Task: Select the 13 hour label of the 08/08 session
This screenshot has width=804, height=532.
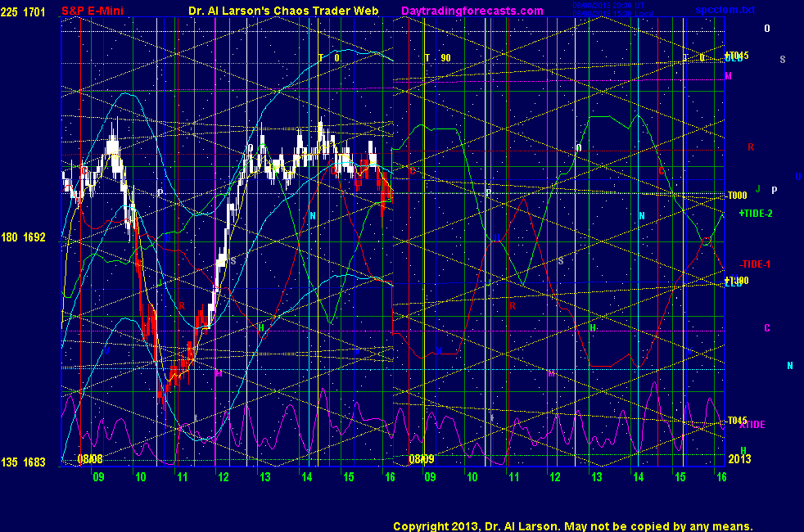Action: click(x=265, y=477)
